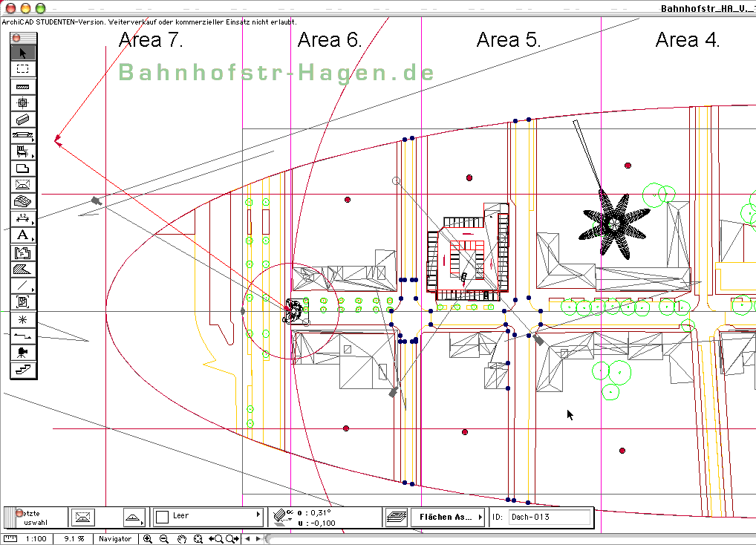Image resolution: width=756 pixels, height=545 pixels.
Task: Expand the roof geometry method flyout
Action: pyautogui.click(x=134, y=517)
